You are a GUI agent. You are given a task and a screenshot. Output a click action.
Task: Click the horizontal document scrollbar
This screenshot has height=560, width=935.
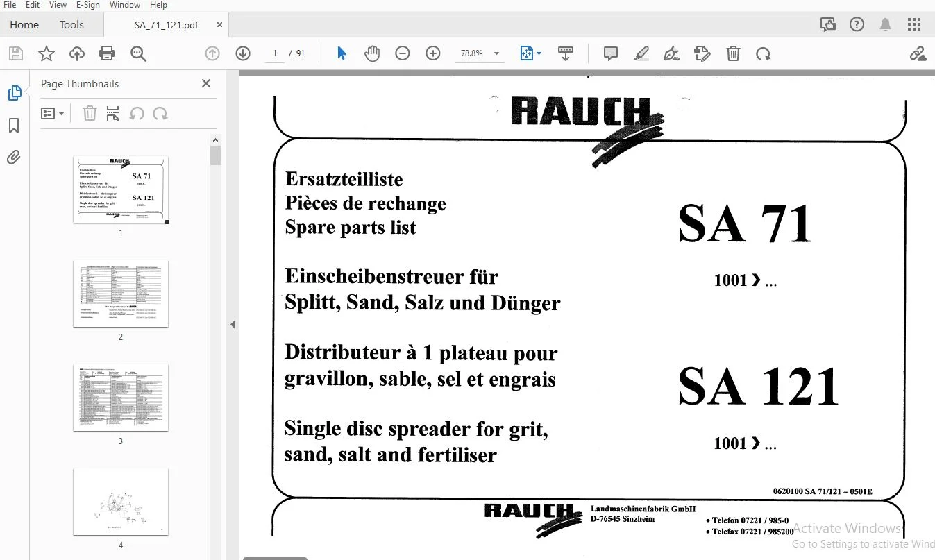pos(275,557)
